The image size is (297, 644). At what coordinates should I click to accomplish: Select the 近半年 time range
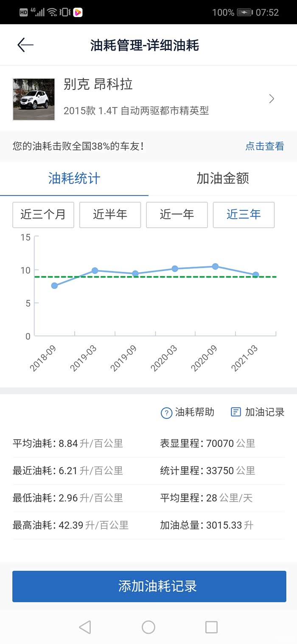pos(110,215)
